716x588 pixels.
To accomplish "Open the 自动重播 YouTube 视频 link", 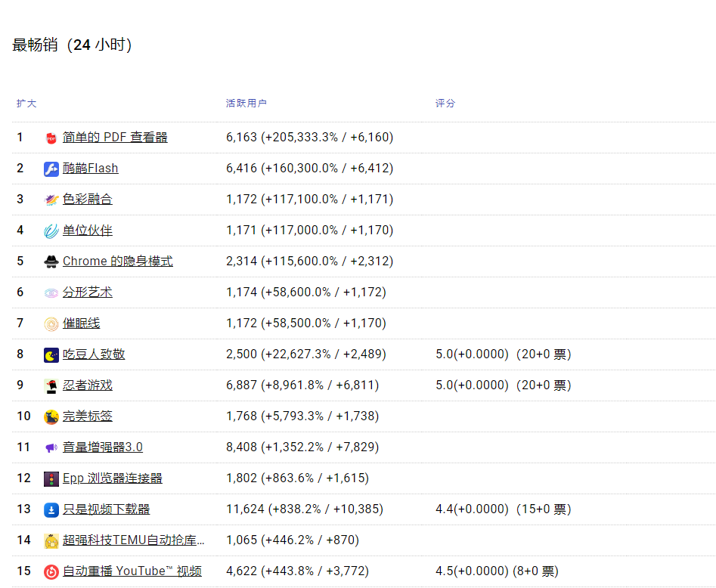I will [132, 571].
